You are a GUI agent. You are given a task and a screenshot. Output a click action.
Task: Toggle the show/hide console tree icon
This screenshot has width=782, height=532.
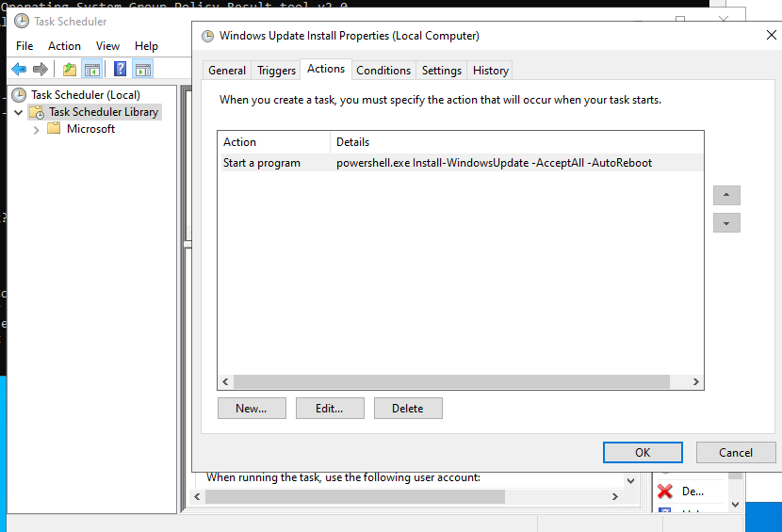[x=92, y=69]
